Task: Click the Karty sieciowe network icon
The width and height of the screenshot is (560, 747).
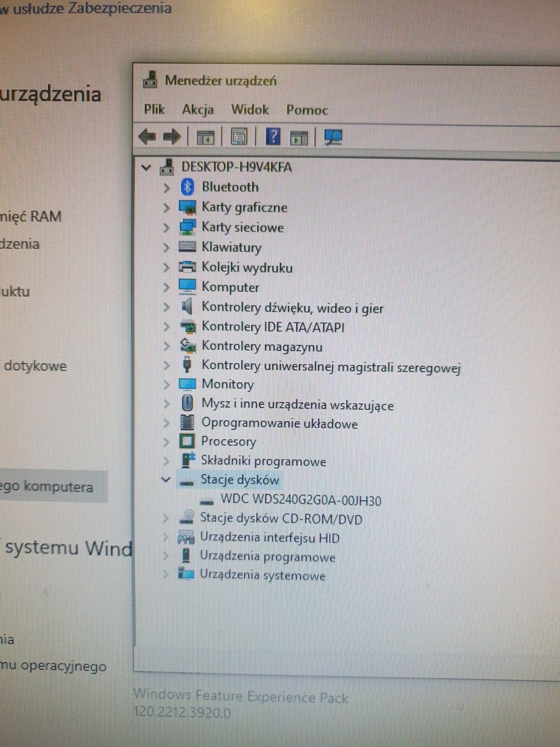Action: pyautogui.click(x=187, y=227)
